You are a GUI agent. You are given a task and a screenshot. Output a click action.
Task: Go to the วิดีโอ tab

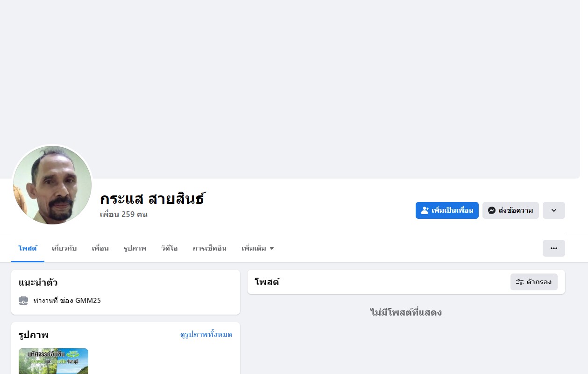170,248
